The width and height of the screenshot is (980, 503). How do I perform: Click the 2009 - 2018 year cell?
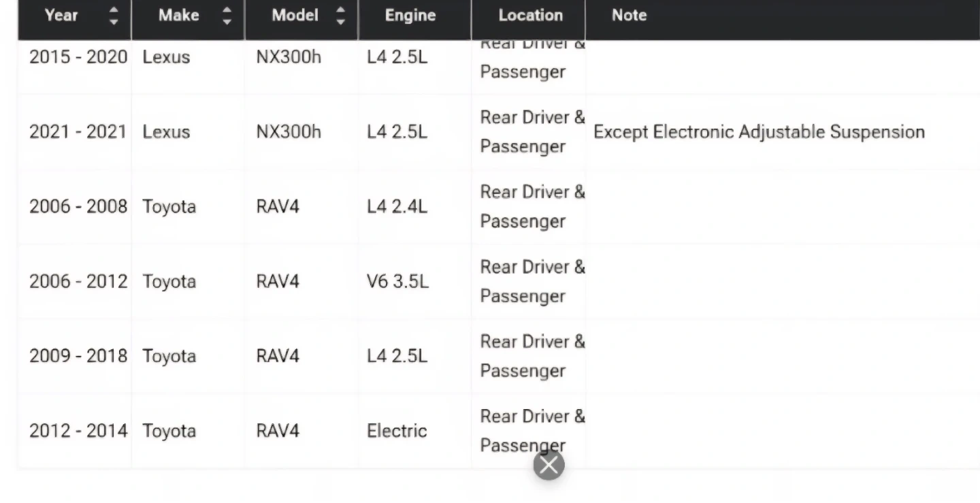pos(78,356)
